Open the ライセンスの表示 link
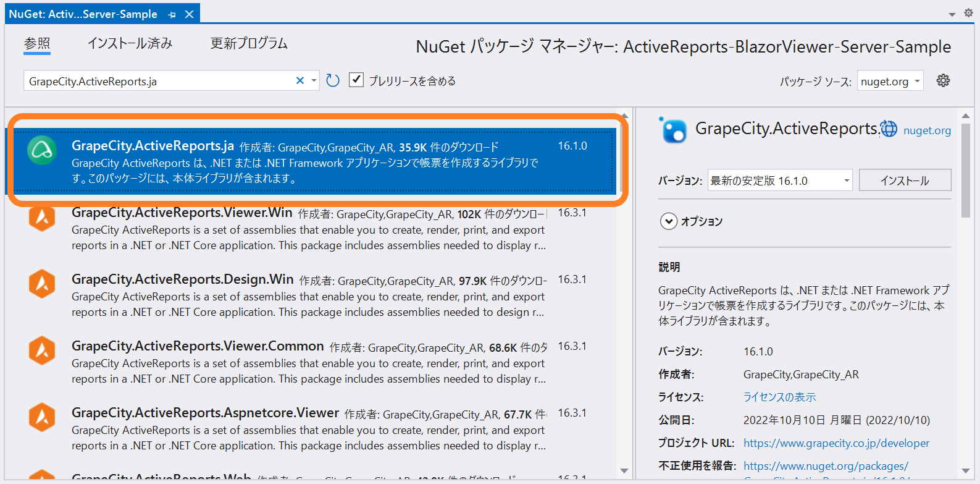The width and height of the screenshot is (980, 484). coord(779,397)
